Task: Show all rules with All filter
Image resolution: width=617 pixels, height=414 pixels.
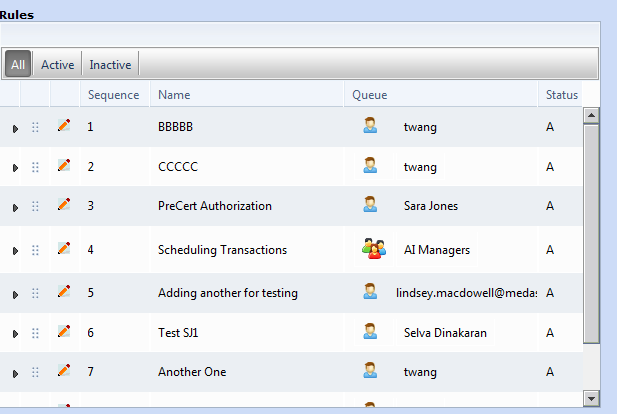Action: pos(18,65)
